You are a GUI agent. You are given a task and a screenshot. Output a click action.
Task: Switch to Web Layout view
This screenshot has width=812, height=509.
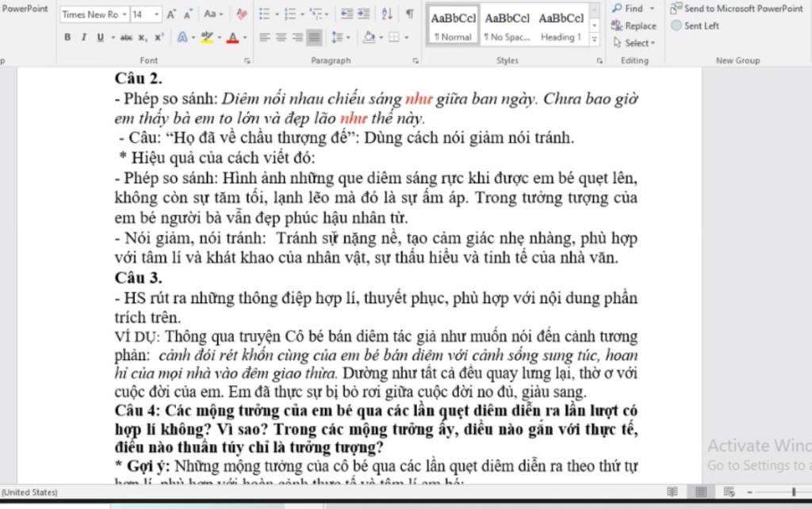pos(730,492)
